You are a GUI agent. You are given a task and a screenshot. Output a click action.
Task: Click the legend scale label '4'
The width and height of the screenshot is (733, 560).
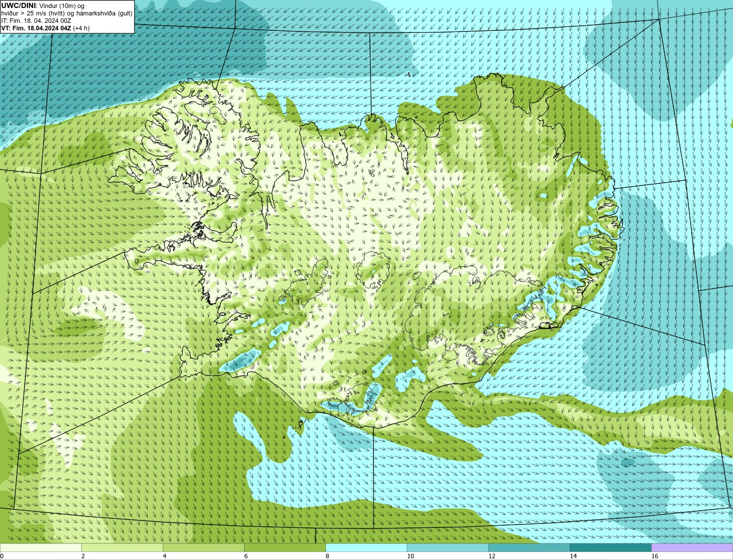(x=164, y=556)
